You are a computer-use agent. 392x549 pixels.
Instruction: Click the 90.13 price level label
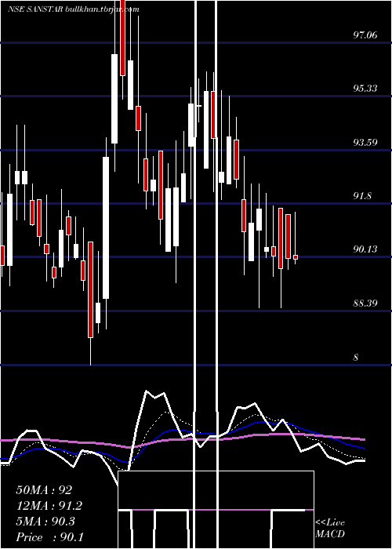click(x=365, y=249)
